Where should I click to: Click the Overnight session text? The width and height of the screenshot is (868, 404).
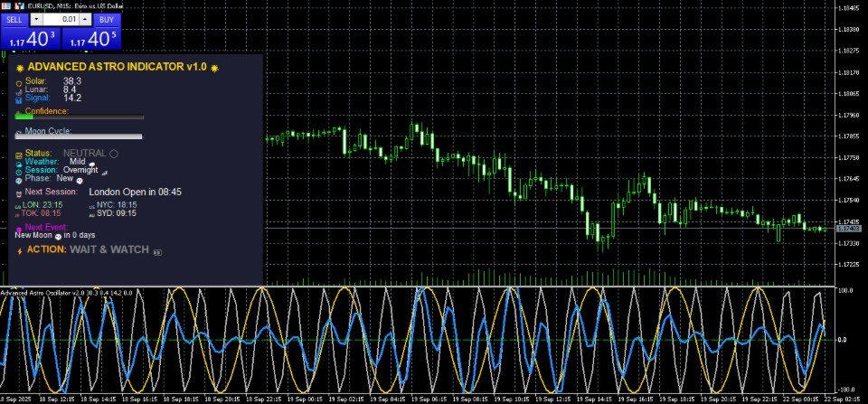pos(80,170)
